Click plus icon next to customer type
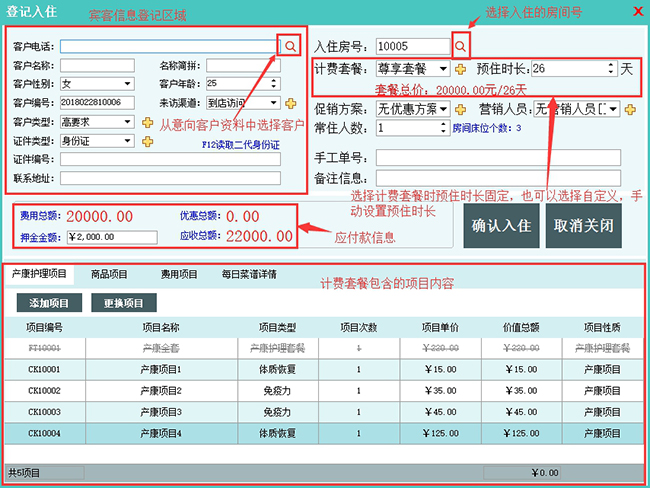Screen dimensions: 650x488 click(x=146, y=121)
